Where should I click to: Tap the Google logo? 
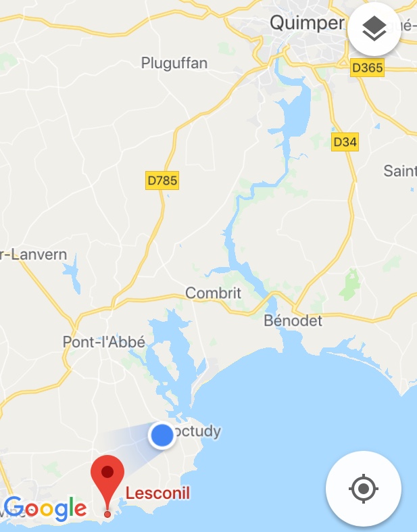(45, 508)
